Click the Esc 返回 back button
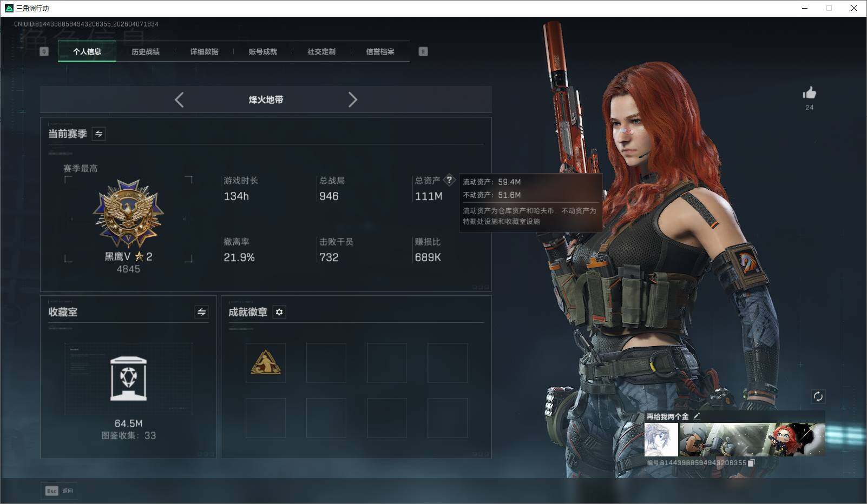 (59, 491)
